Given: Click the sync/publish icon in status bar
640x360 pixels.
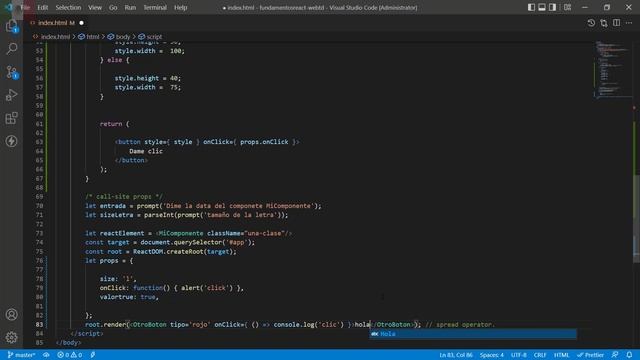Looking at the screenshot, I should pos(46,355).
